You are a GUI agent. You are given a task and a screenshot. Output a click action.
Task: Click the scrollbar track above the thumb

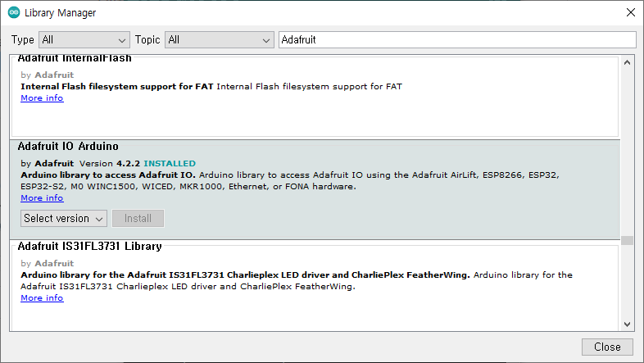pyautogui.click(x=627, y=152)
